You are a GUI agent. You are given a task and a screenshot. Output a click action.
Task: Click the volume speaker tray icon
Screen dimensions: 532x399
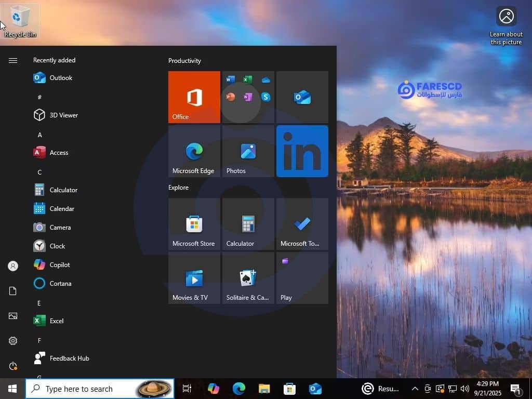pos(464,389)
